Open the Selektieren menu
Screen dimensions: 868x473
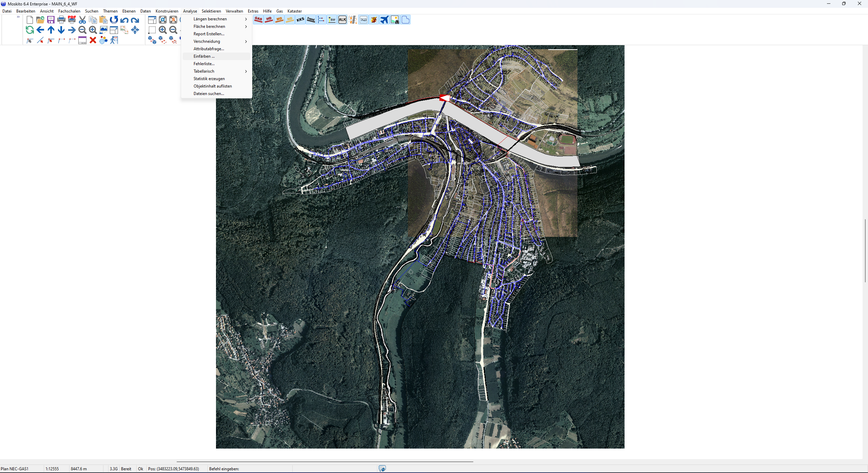click(x=211, y=11)
